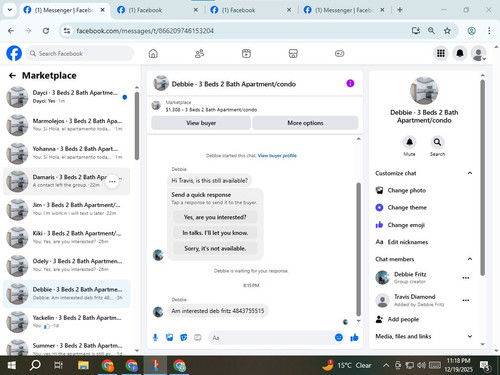The width and height of the screenshot is (500, 375).
Task: Click the More options button
Action: pos(305,123)
